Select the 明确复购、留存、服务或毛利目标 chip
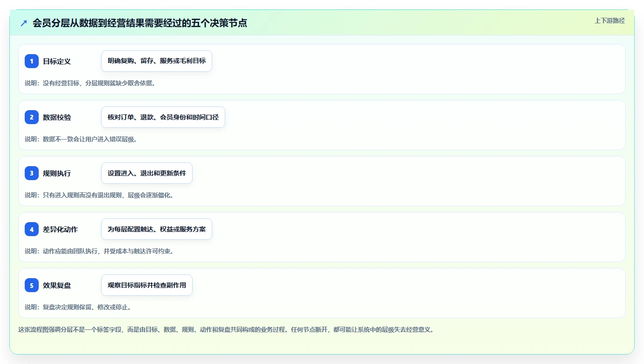644x364 pixels. (157, 61)
